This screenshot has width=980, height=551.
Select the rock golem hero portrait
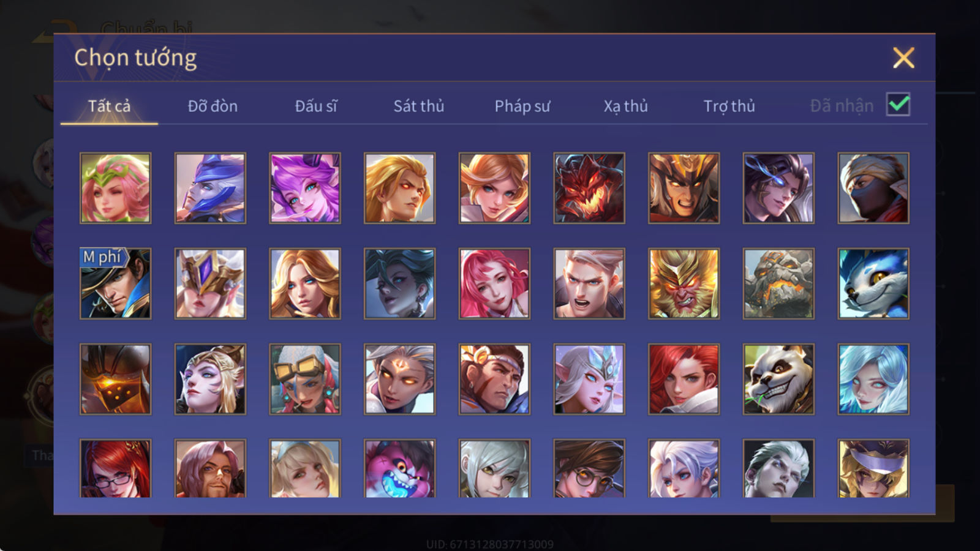(778, 283)
